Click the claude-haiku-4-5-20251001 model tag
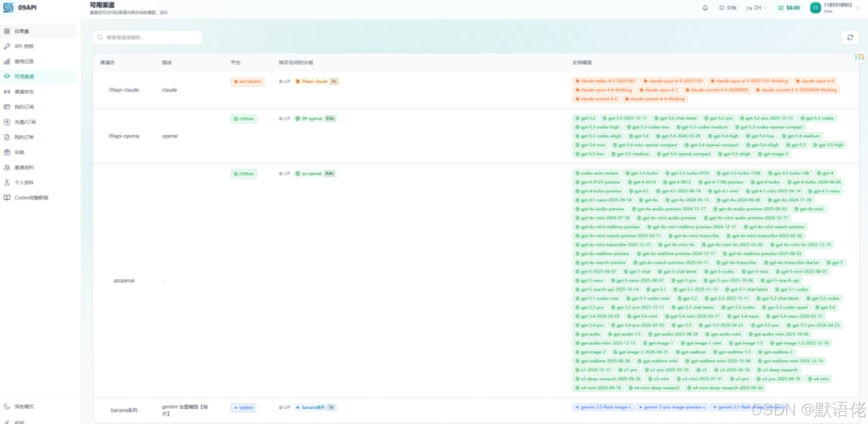Viewport: 868px width, 424px height. [605, 81]
